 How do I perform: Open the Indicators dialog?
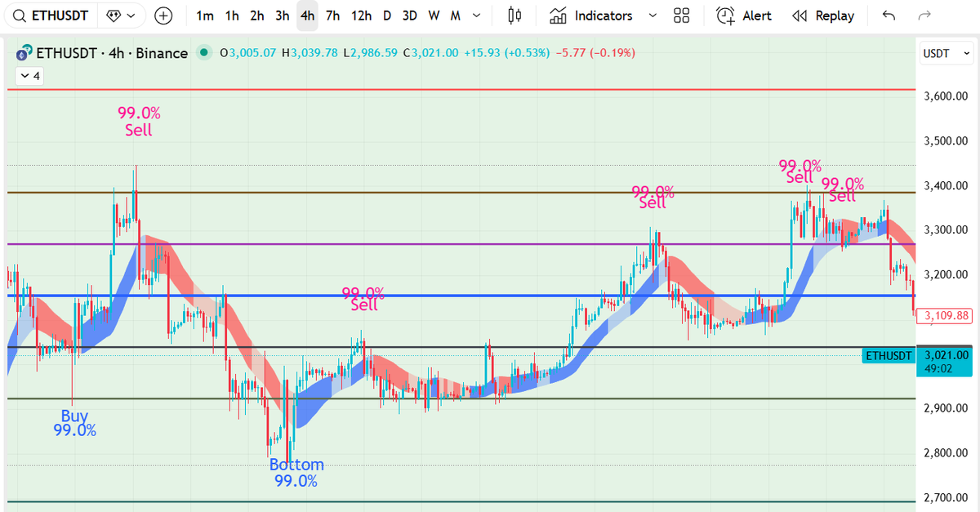[x=591, y=16]
